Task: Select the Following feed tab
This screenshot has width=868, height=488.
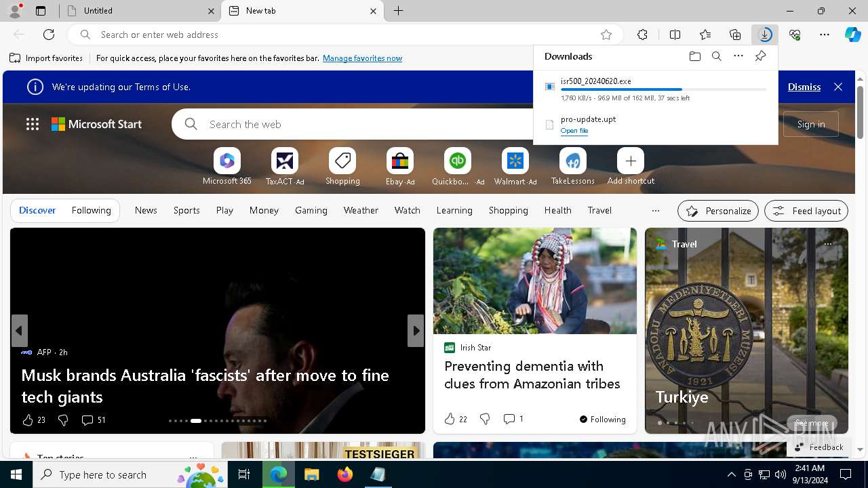Action: (x=91, y=211)
